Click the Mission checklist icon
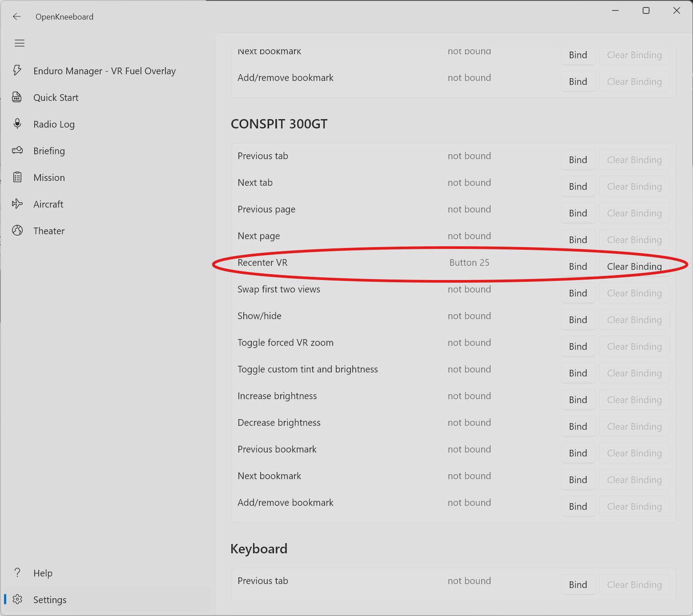 (17, 177)
